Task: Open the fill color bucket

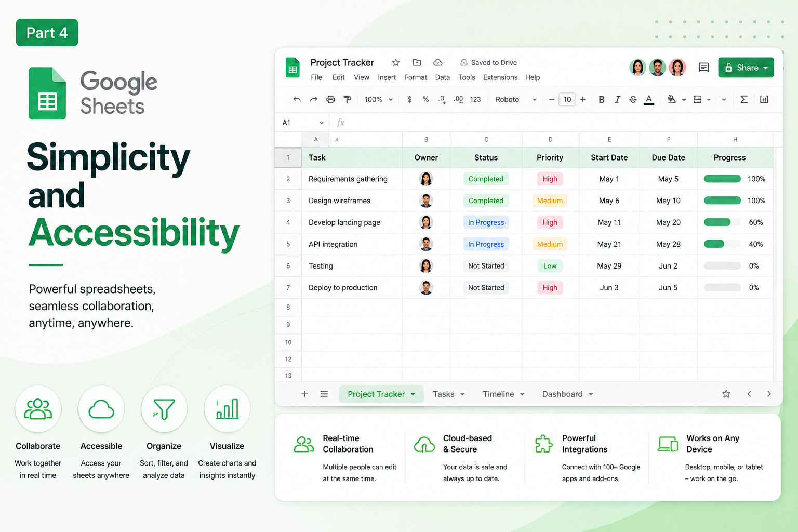Action: [671, 99]
